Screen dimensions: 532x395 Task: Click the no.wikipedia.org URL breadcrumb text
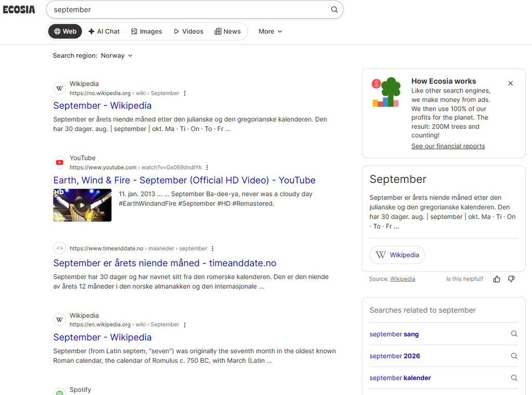click(x=124, y=93)
